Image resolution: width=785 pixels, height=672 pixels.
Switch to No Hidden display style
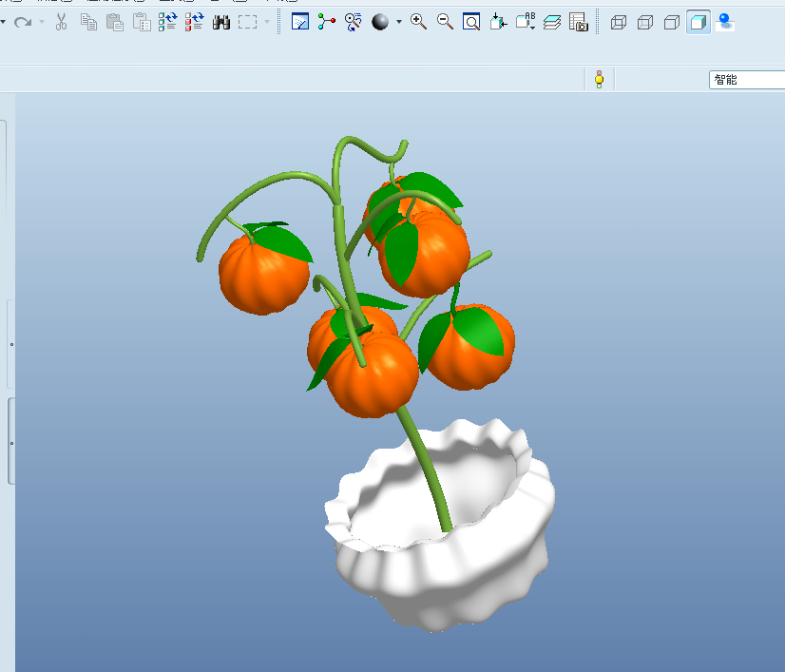672,23
